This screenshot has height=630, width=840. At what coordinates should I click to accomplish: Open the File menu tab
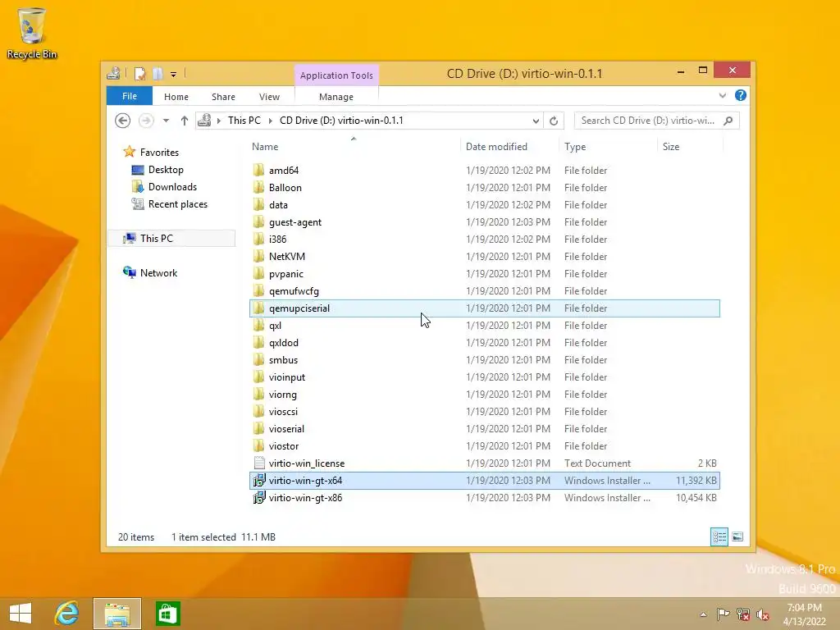pyautogui.click(x=130, y=97)
